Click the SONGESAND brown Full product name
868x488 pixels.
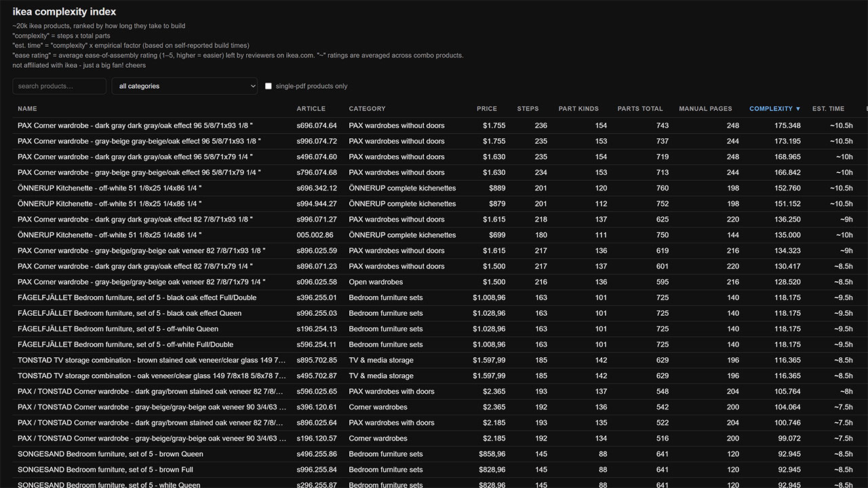point(105,468)
